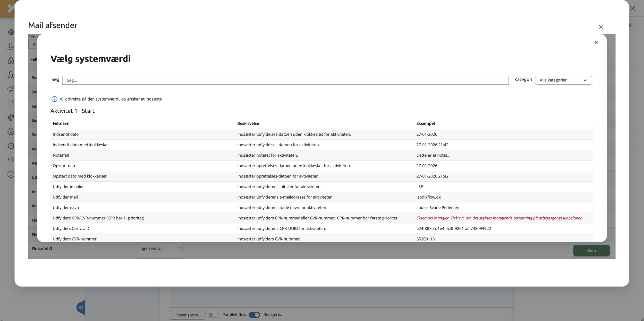The width and height of the screenshot is (644, 321).
Task: Toggle the Parallelt flow switch
Action: (213, 315)
